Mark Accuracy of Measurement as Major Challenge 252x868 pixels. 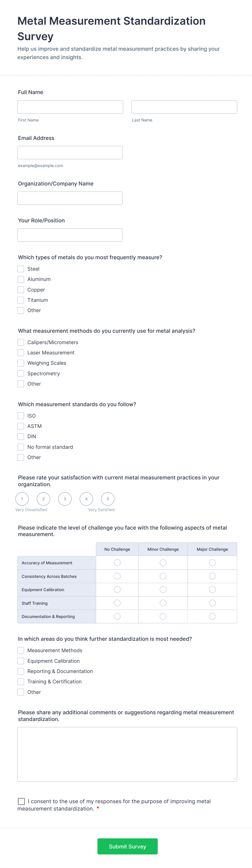pos(212,562)
